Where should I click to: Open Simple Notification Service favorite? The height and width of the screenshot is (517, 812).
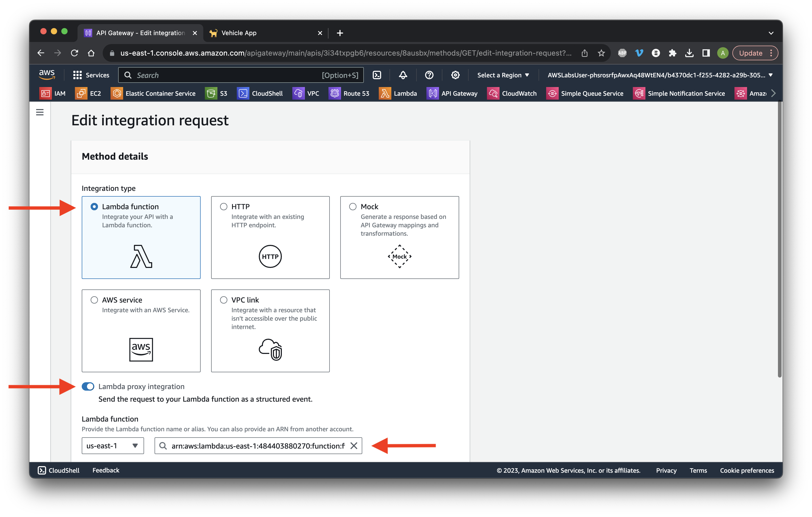tap(679, 94)
